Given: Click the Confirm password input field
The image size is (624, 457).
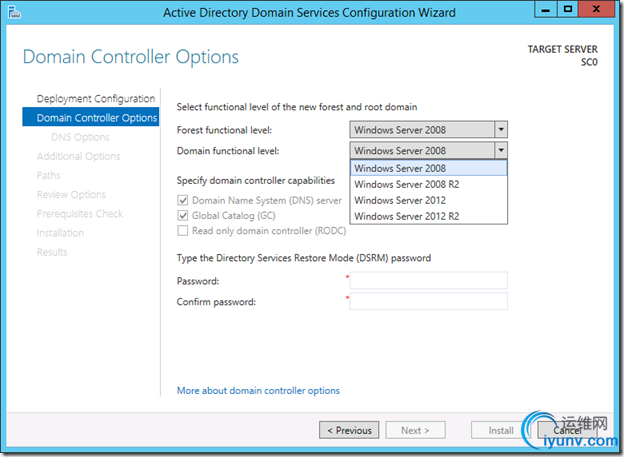Looking at the screenshot, I should tap(429, 301).
